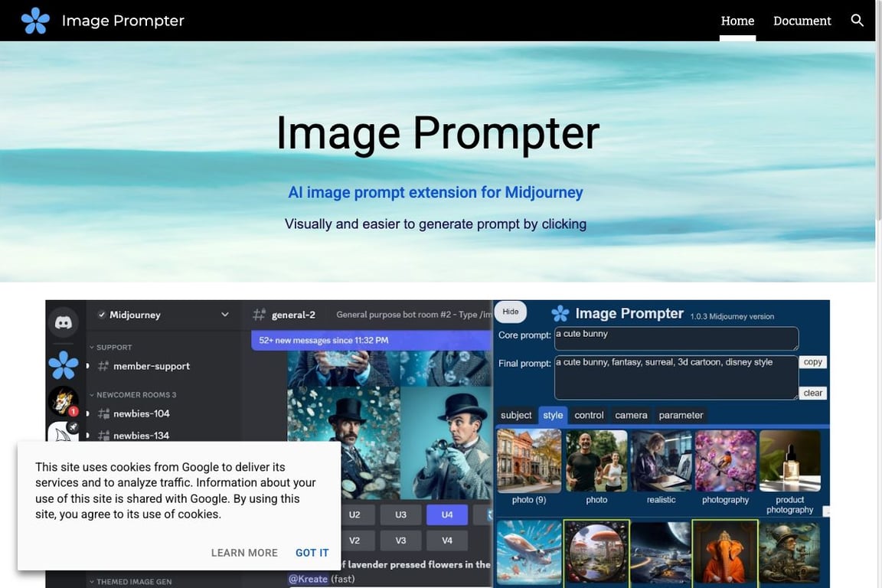Image resolution: width=882 pixels, height=588 pixels.
Task: Click the flower logo in Image Prompter panel
Action: point(560,313)
